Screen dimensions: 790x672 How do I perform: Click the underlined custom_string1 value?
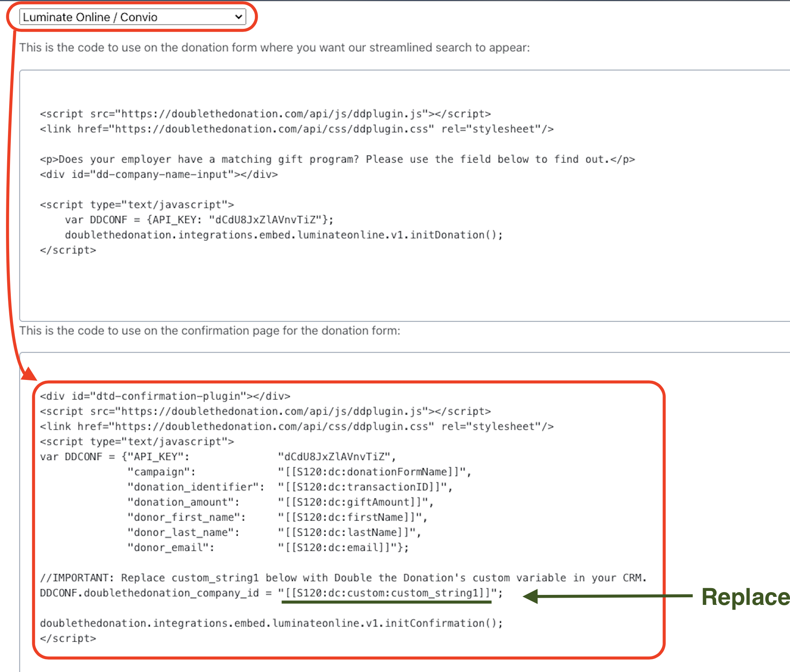coord(387,593)
